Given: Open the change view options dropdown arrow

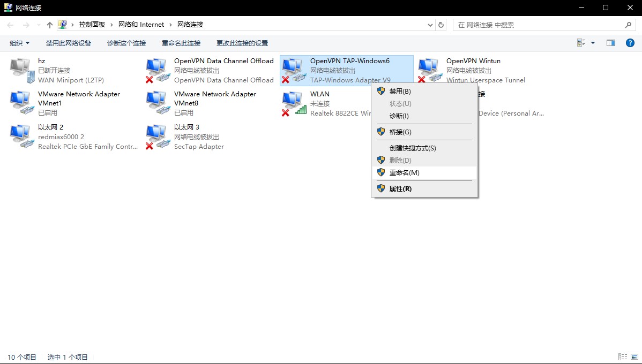Looking at the screenshot, I should (x=593, y=43).
